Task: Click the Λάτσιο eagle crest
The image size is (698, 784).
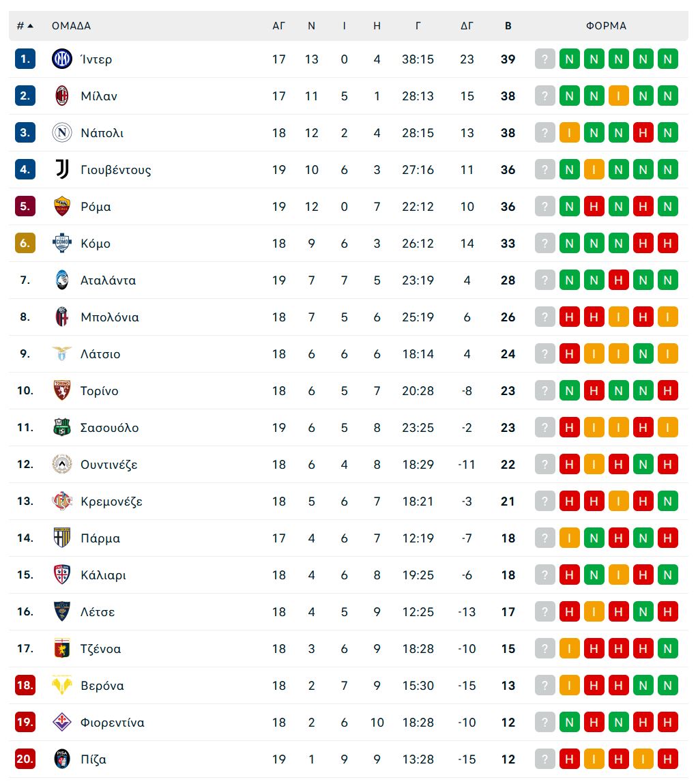Action: pyautogui.click(x=62, y=353)
